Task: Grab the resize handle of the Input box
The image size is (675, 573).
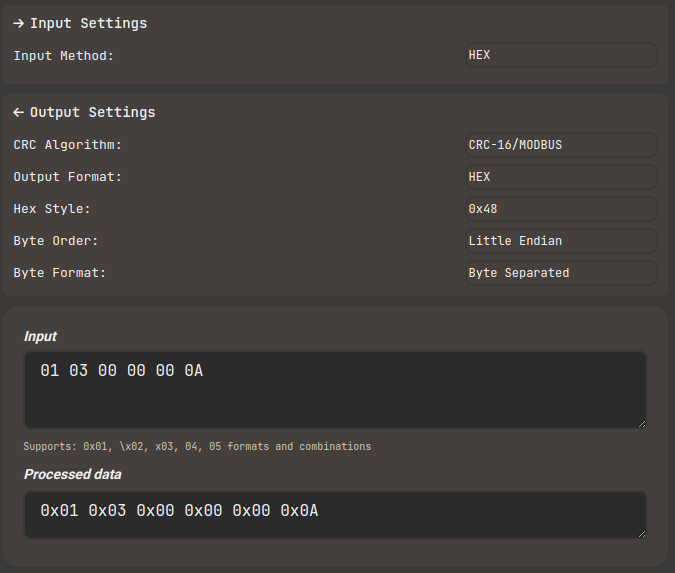Action: tap(641, 424)
